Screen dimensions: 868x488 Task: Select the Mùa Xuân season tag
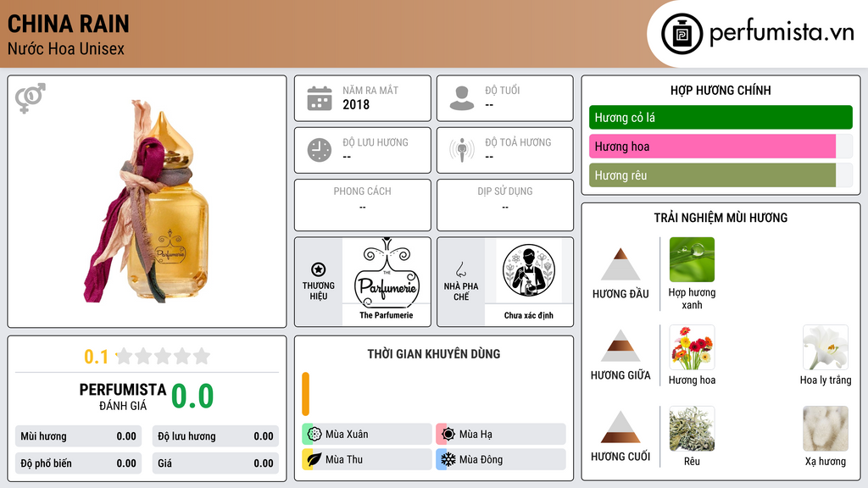coord(367,435)
